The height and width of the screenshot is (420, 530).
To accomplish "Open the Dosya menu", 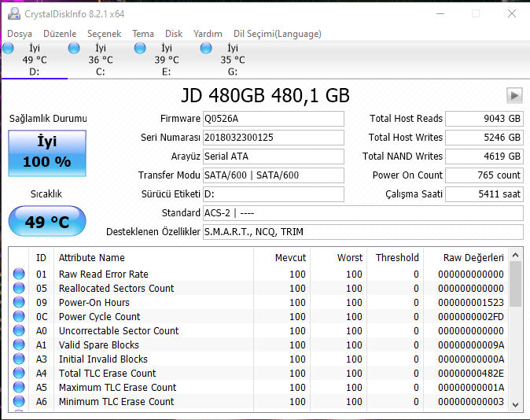I will click(20, 34).
